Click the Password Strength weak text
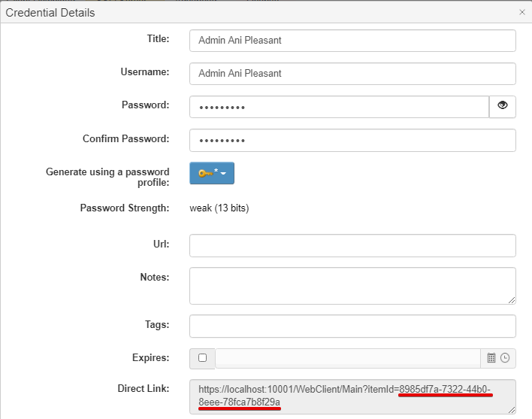This screenshot has width=532, height=419. (x=219, y=208)
